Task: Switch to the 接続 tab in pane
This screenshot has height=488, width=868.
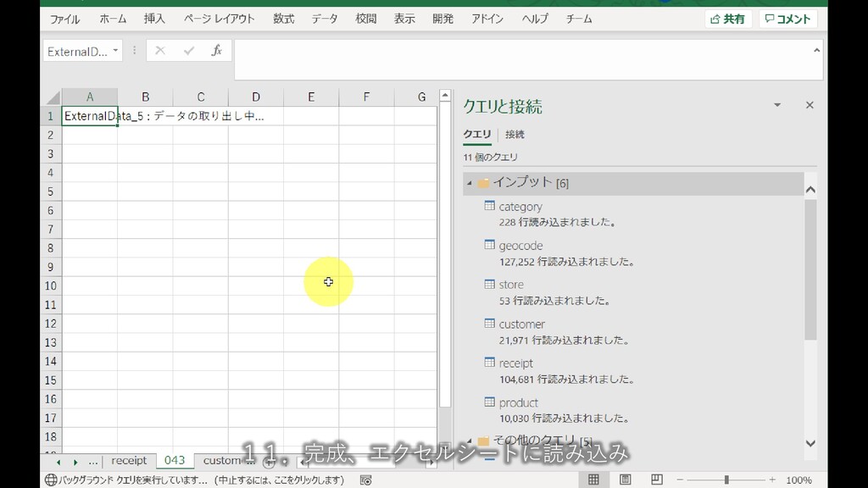Action: pos(515,134)
